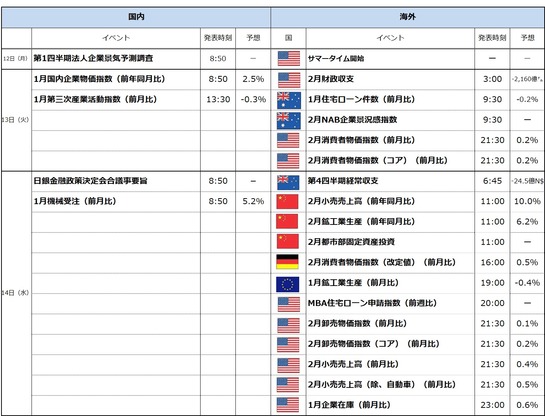Click the Australian flag beside 2月NAB企業景況感指数
This screenshot has width=545, height=416.
pos(289,120)
